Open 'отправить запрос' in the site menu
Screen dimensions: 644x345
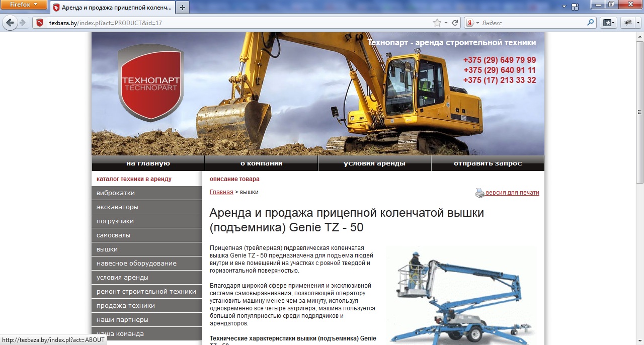pos(488,163)
